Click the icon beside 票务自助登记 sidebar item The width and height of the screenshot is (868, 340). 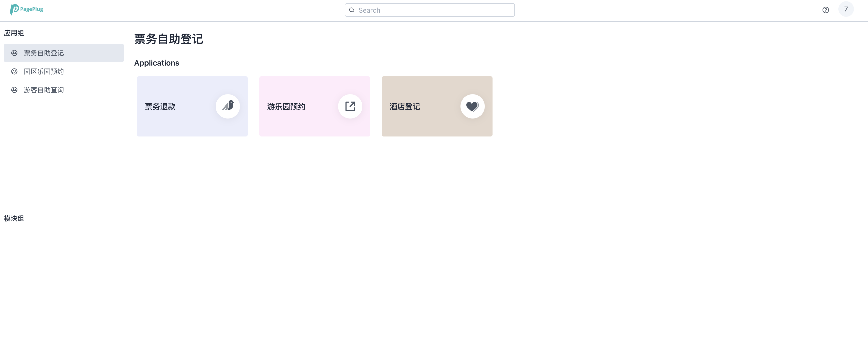coord(14,53)
